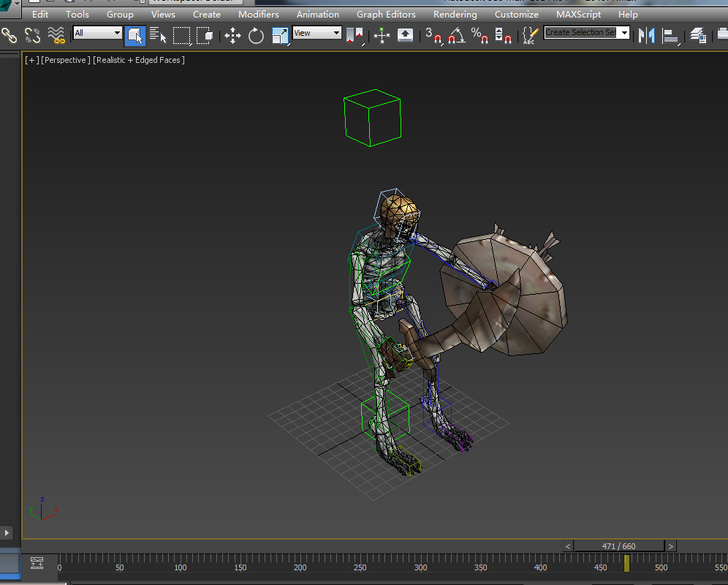Viewport: 728px width, 585px height.
Task: Toggle Angle Snap on or off
Action: point(457,34)
